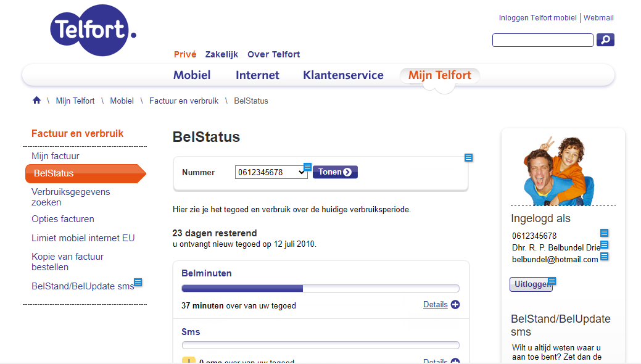Click the Sms section title
The width and height of the screenshot is (641, 364).
pyautogui.click(x=191, y=332)
